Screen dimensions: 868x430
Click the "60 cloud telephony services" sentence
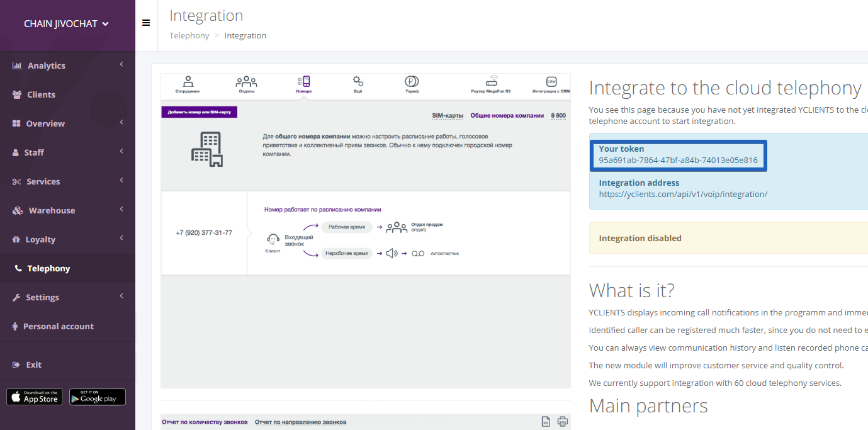tap(715, 383)
